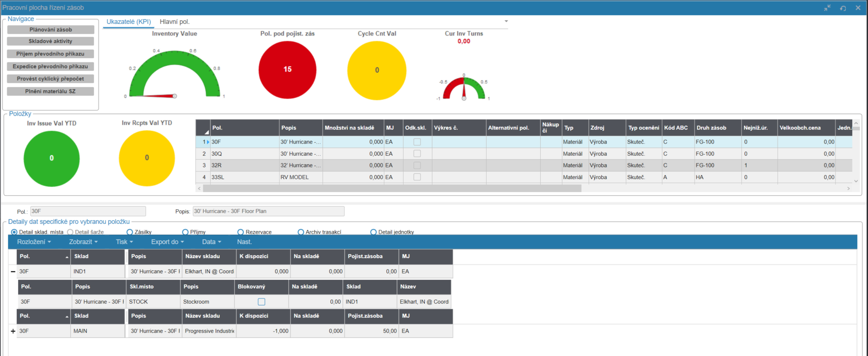Click the Provést cyklický přepočet button
This screenshot has height=356, width=868.
pos(51,79)
